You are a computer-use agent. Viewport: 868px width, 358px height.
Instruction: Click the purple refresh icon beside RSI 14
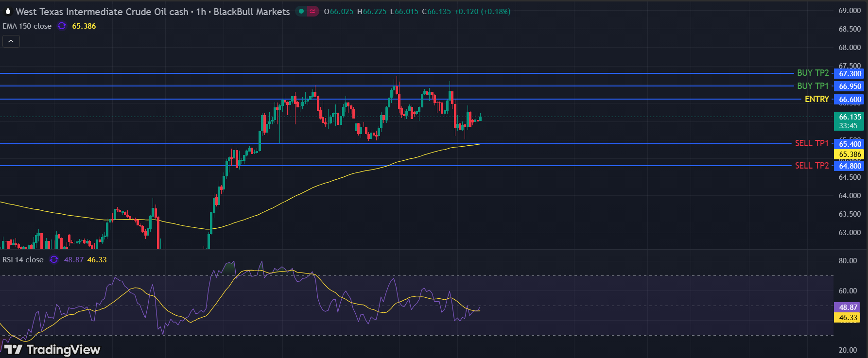[x=54, y=260]
